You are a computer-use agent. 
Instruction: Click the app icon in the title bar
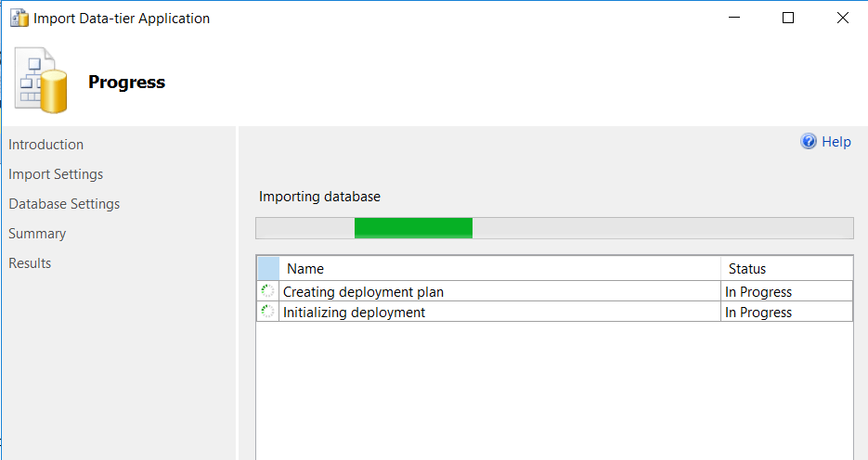click(x=19, y=18)
